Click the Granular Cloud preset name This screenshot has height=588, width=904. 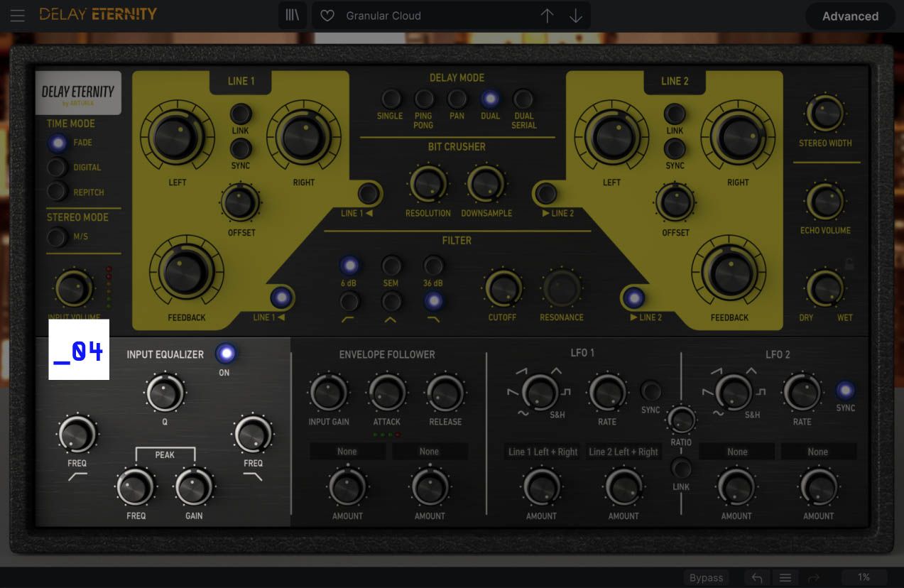[x=383, y=16]
